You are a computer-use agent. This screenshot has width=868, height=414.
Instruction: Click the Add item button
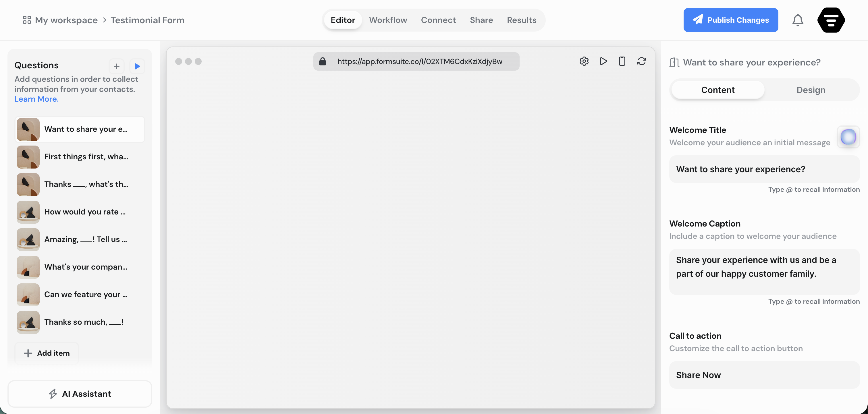tap(47, 353)
